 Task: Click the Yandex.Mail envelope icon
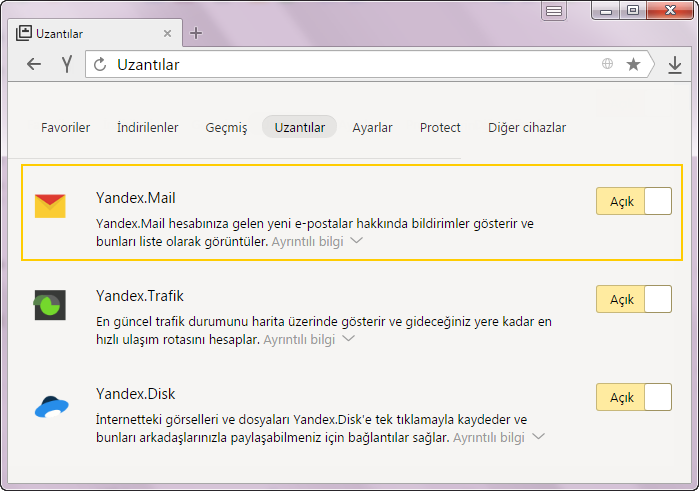[x=50, y=206]
